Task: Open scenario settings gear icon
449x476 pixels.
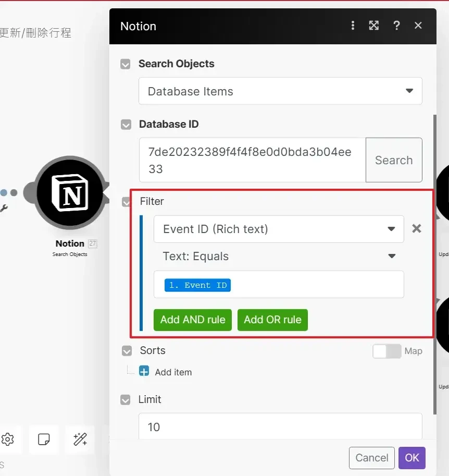Action: (8, 439)
